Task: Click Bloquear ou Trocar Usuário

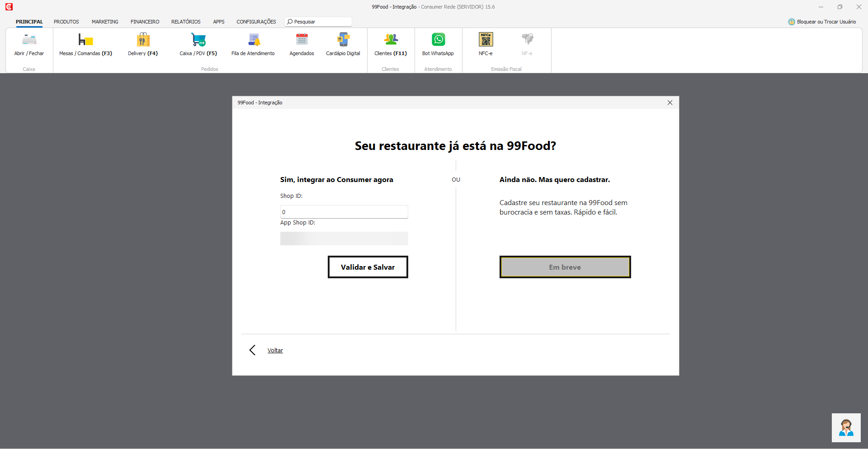Action: coord(826,22)
